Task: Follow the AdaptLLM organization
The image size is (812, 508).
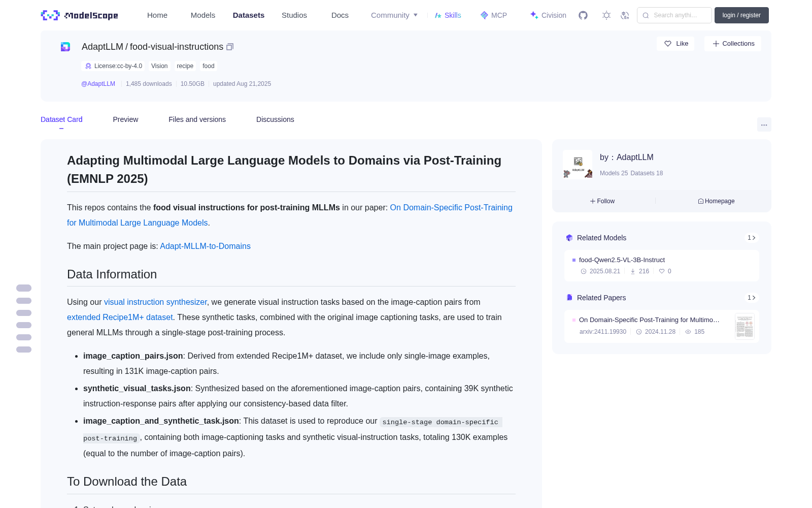Action: point(602,201)
